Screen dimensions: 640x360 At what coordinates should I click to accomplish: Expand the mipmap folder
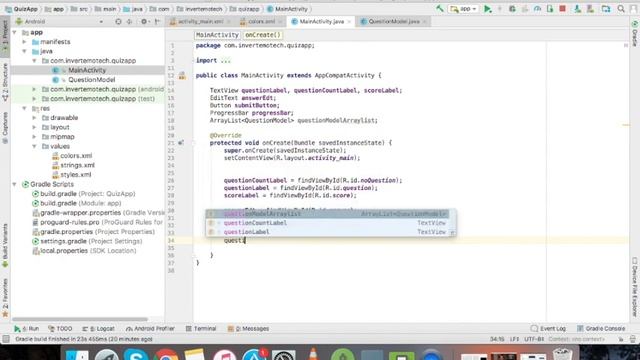click(34, 136)
